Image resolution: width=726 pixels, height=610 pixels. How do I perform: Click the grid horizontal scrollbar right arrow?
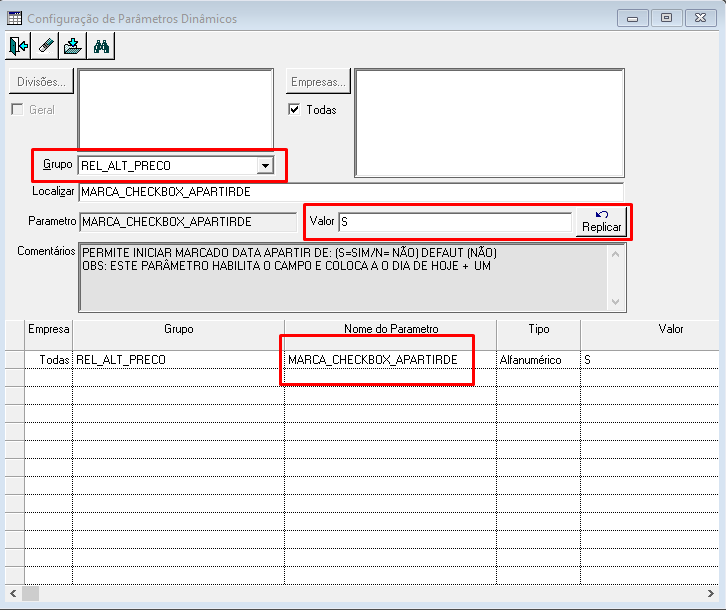(711, 593)
